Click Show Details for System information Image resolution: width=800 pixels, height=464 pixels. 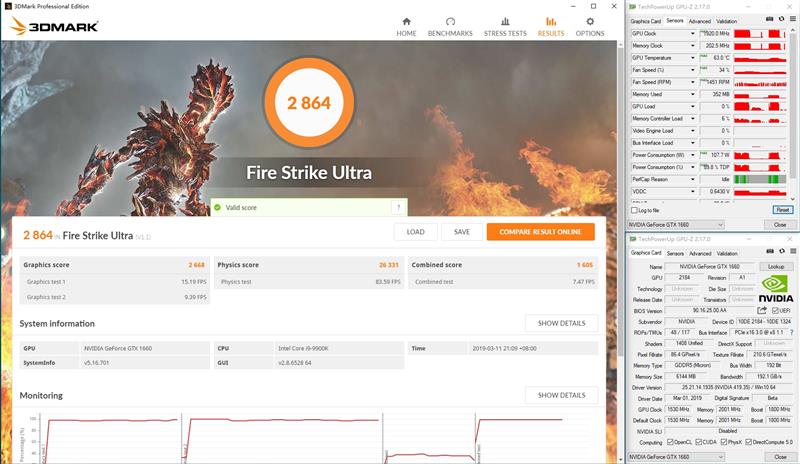click(x=561, y=324)
